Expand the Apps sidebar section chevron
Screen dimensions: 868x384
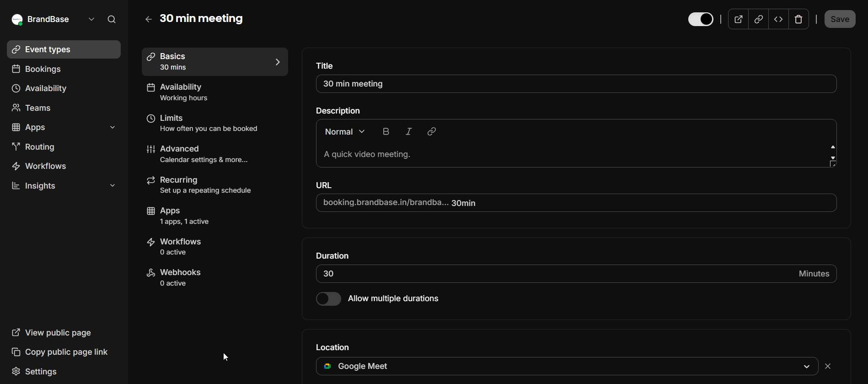113,128
